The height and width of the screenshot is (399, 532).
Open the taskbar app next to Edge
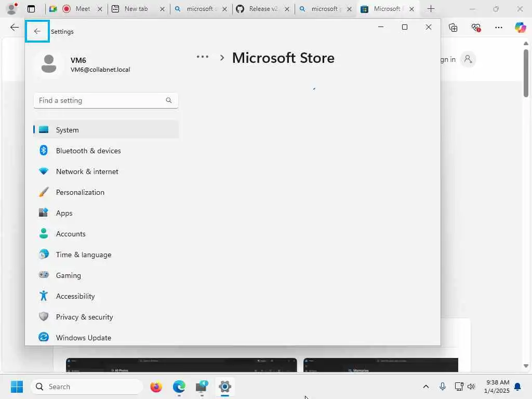tap(202, 387)
